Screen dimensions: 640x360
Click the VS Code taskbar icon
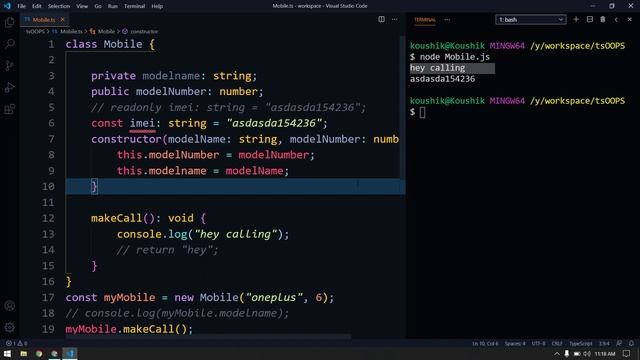(x=70, y=353)
